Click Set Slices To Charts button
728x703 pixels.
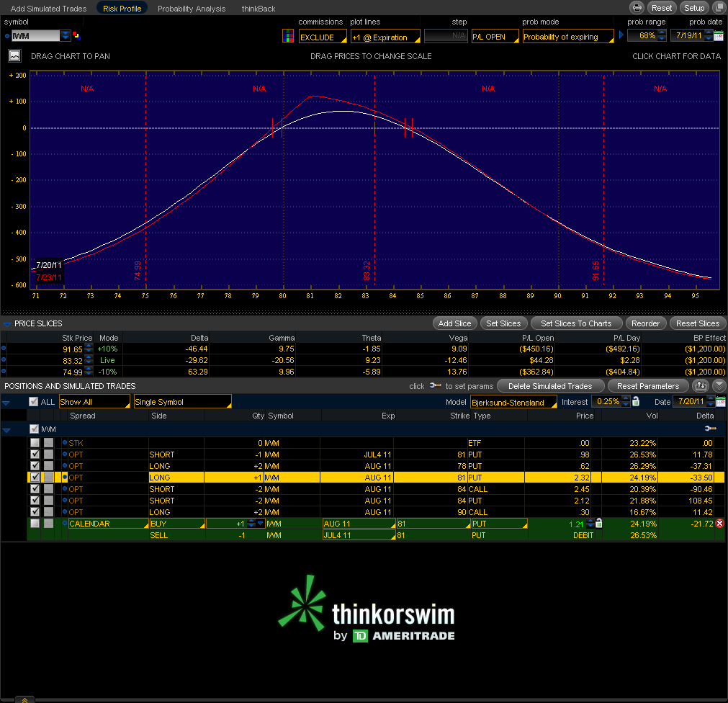click(576, 323)
